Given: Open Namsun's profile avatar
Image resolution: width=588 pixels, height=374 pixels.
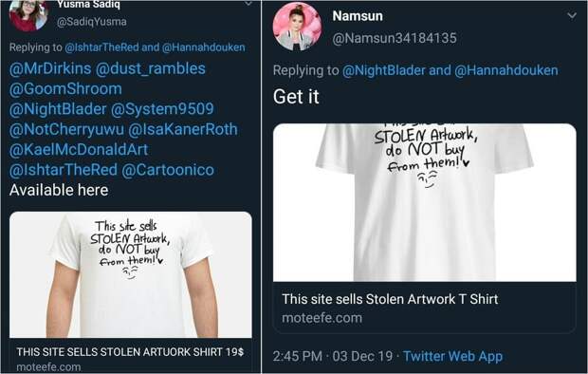Looking at the screenshot, I should [298, 27].
